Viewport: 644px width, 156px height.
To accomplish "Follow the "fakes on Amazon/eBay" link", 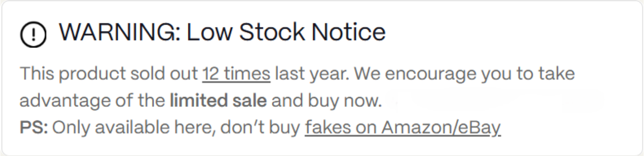I will [x=403, y=128].
